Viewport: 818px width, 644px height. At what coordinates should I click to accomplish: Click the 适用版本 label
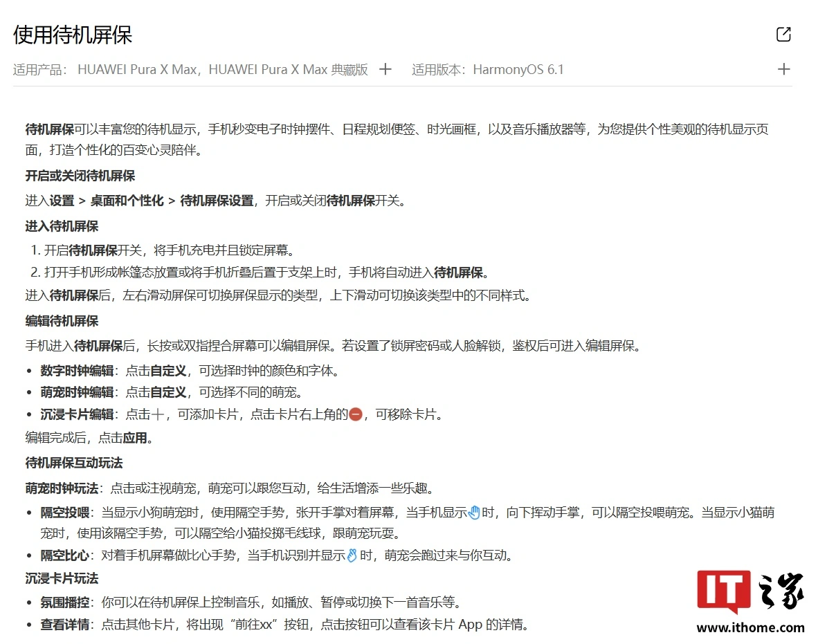tap(438, 69)
